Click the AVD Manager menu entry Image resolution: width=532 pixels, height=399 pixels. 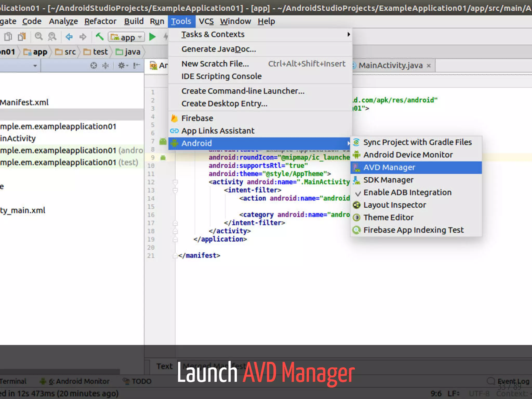[416, 168]
